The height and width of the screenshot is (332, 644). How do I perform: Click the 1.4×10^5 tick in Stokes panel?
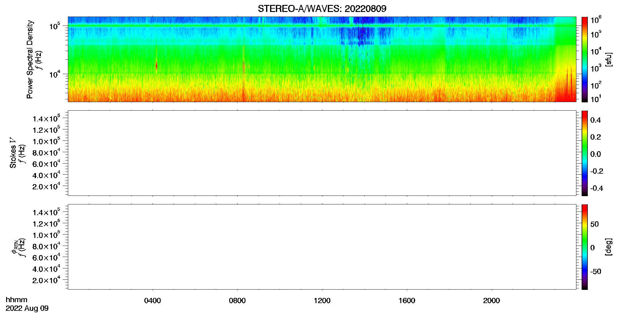(x=46, y=118)
